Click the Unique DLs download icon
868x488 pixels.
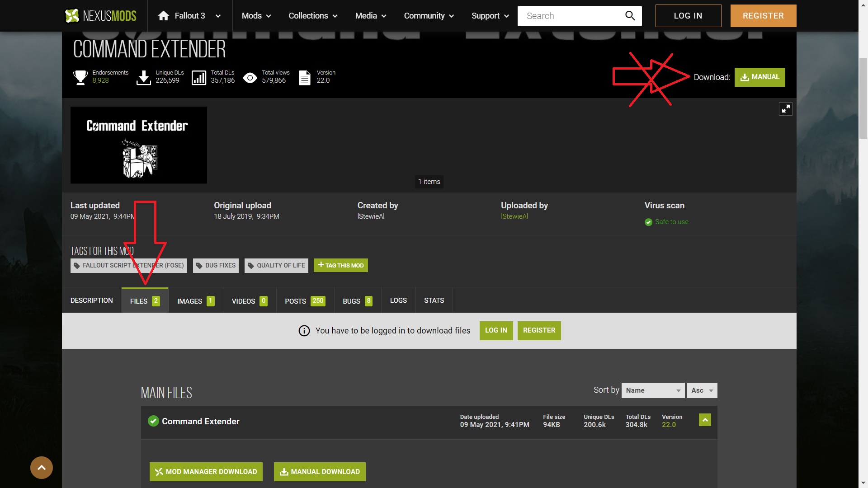(x=144, y=77)
